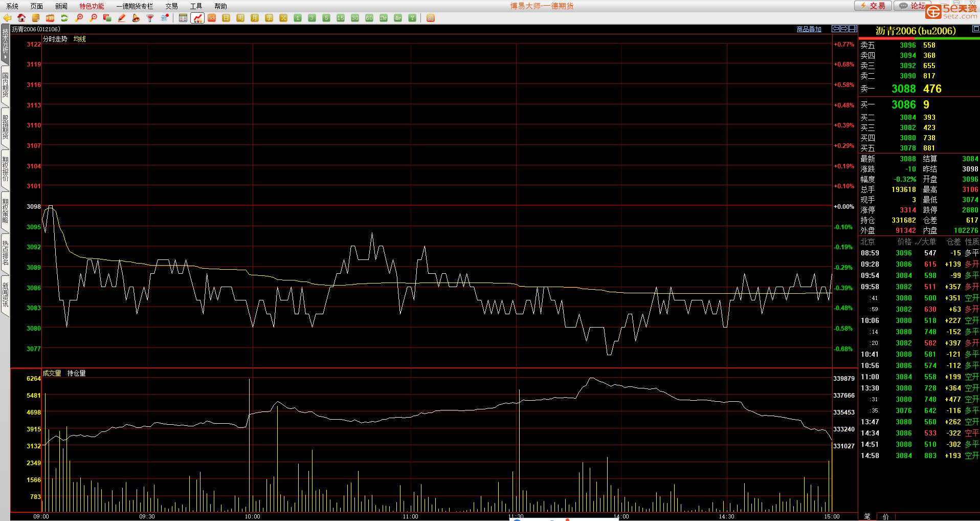Image resolution: width=980 pixels, height=521 pixels.
Task: Click the 交易 lightning button
Action: coord(873,6)
